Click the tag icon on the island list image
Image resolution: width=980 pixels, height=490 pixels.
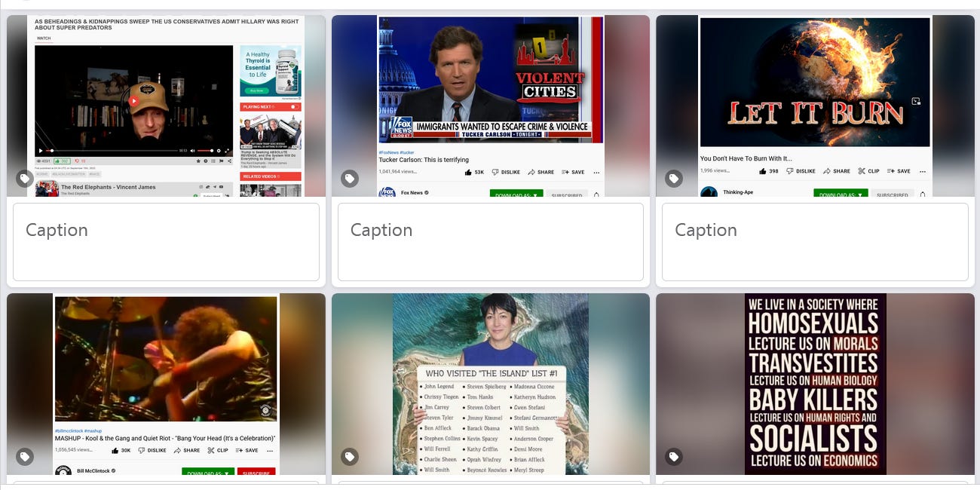pos(350,457)
